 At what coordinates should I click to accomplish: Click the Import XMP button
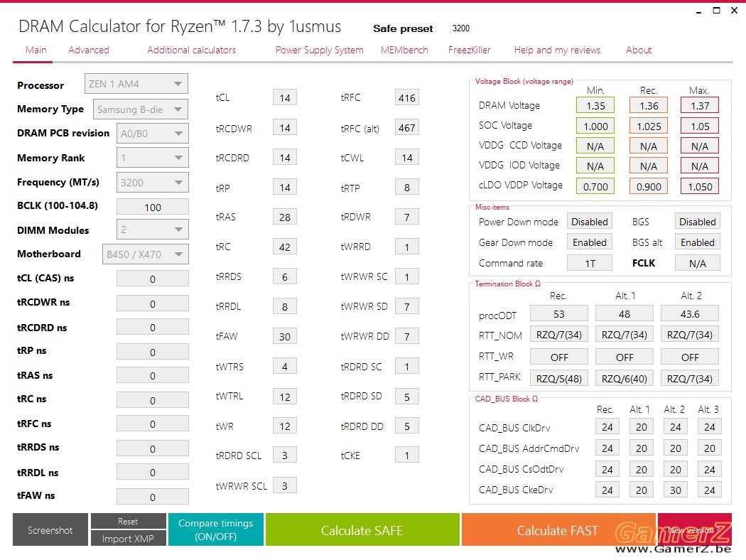coord(128,539)
